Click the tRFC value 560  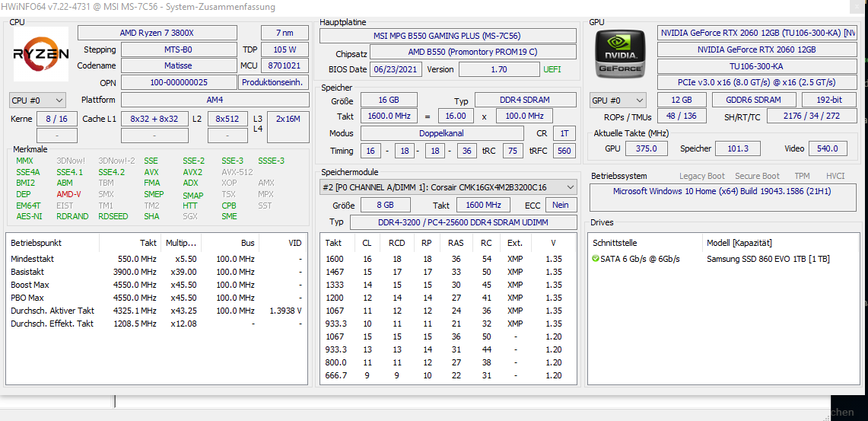pyautogui.click(x=564, y=151)
